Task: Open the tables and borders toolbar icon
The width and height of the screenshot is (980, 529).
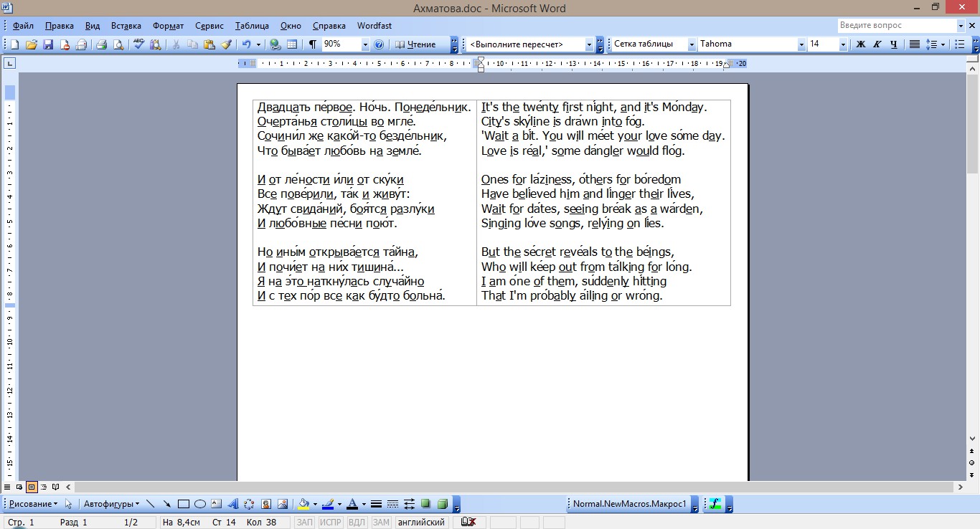Action: point(292,44)
